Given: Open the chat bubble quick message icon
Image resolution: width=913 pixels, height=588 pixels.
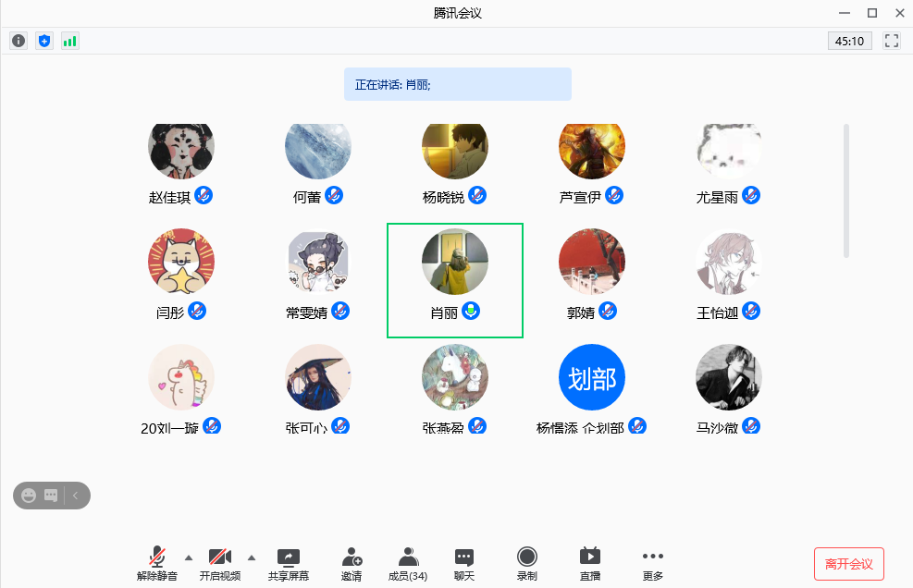Looking at the screenshot, I should pos(51,496).
